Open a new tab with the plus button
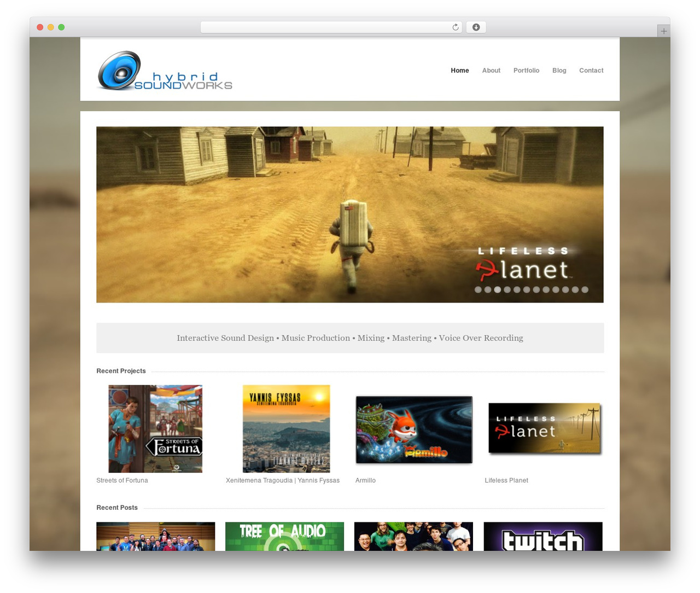Image resolution: width=700 pixels, height=593 pixels. point(664,31)
